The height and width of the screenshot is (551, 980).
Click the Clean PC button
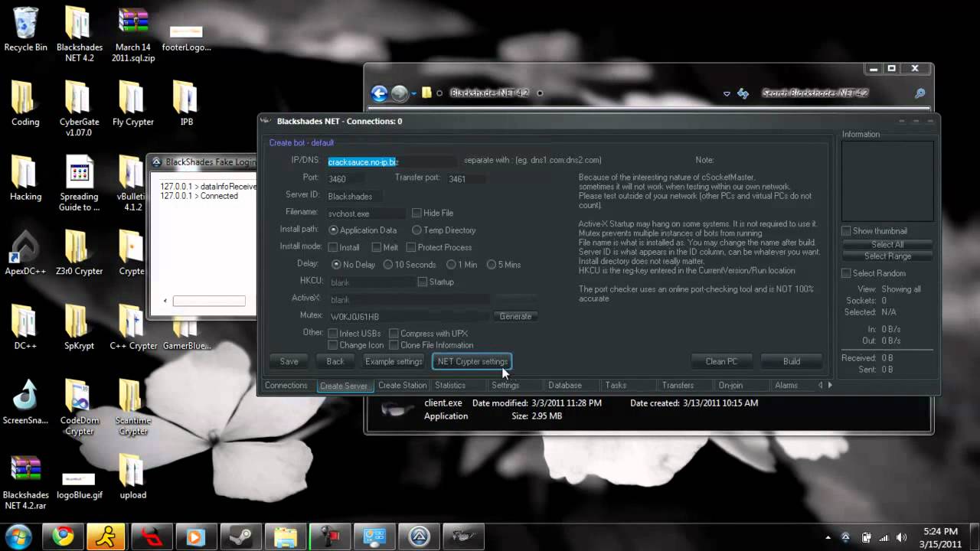coord(721,361)
